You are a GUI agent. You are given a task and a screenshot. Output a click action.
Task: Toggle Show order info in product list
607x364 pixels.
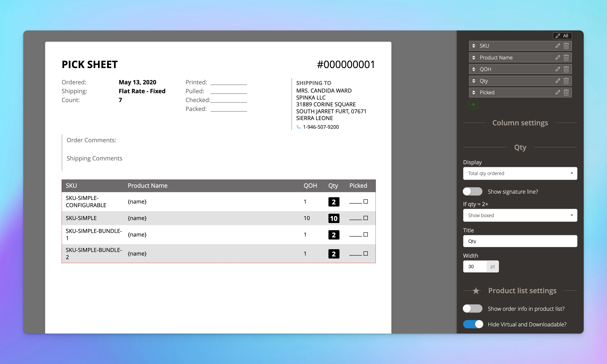tap(472, 309)
